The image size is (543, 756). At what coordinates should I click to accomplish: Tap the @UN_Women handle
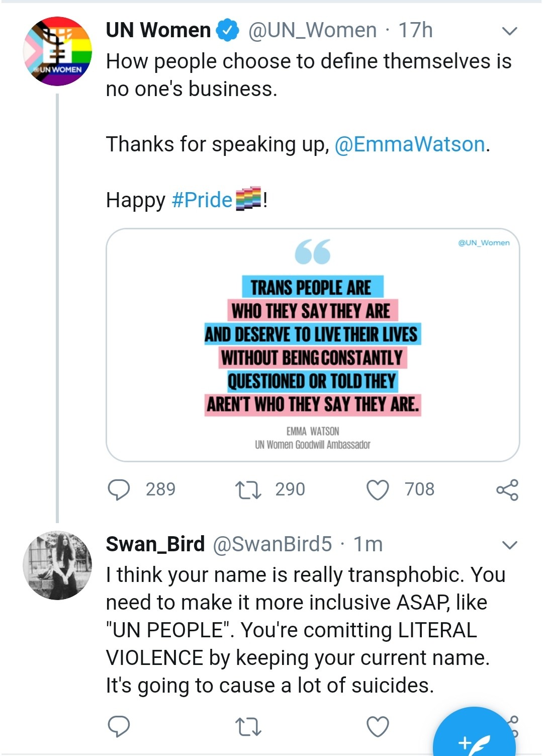(312, 31)
